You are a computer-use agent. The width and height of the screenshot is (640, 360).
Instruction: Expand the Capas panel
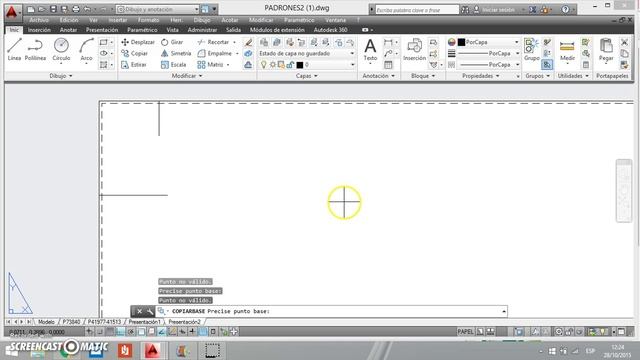point(307,76)
